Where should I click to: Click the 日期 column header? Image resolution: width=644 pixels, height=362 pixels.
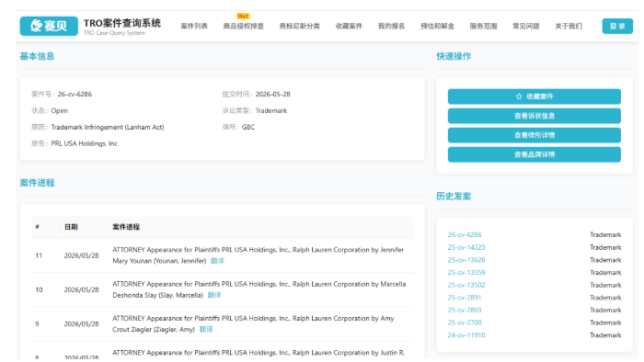(x=71, y=227)
